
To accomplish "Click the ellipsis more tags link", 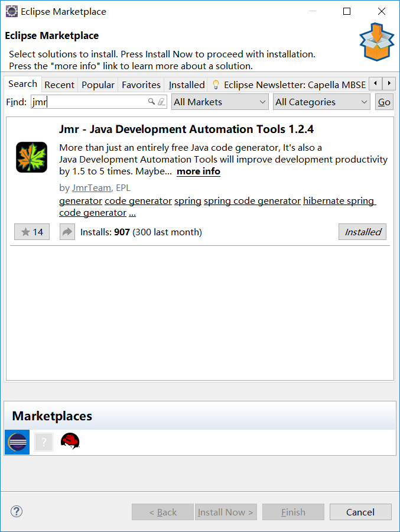I will pos(132,213).
